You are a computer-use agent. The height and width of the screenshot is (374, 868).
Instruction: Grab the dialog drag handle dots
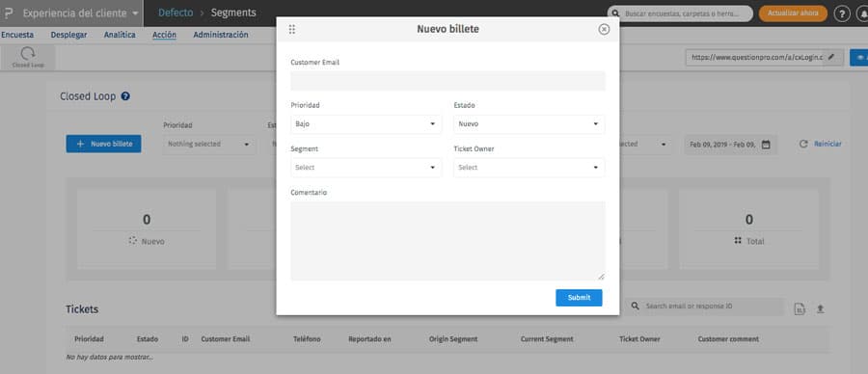(291, 29)
